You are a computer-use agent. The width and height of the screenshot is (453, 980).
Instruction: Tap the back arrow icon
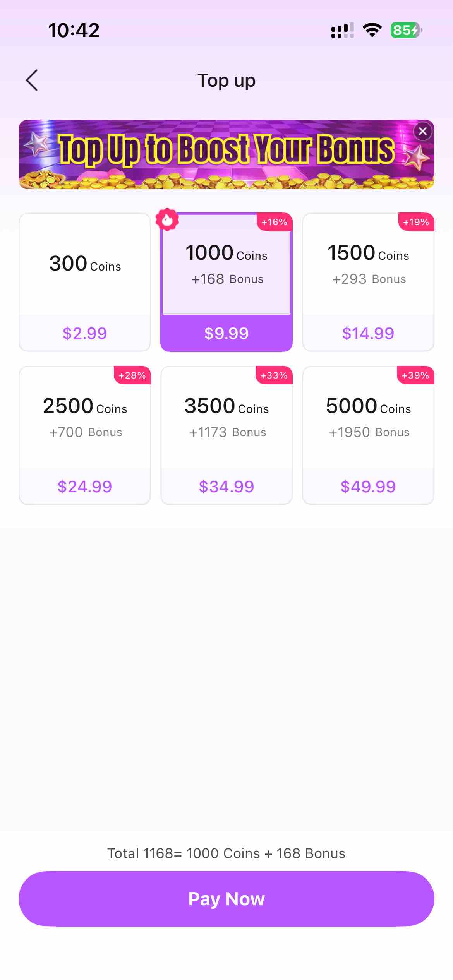tap(32, 81)
